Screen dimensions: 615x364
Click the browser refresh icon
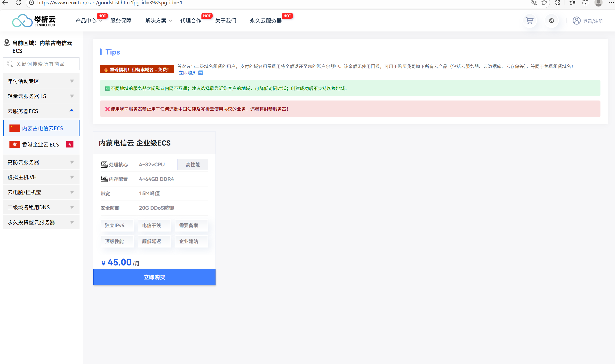click(x=18, y=3)
